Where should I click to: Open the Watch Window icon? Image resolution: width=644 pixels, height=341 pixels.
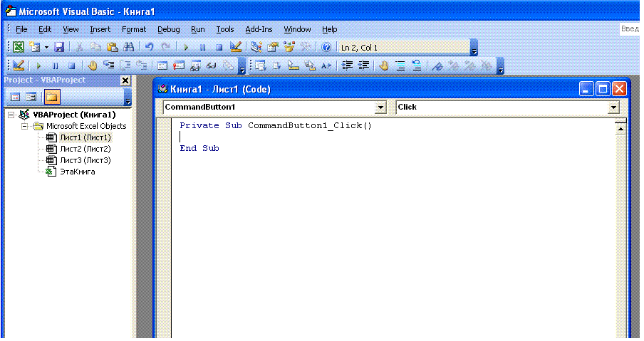point(195,65)
